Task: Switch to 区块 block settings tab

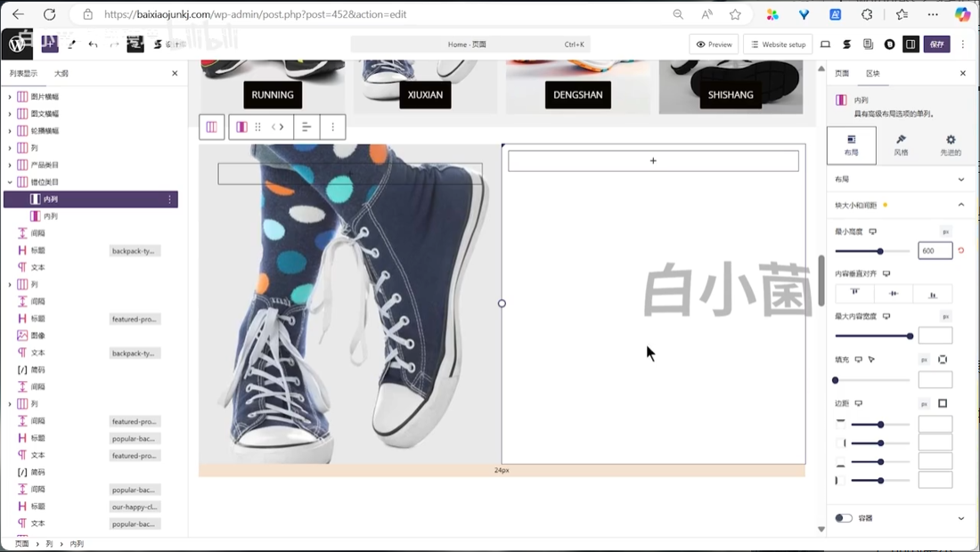Action: tap(872, 73)
